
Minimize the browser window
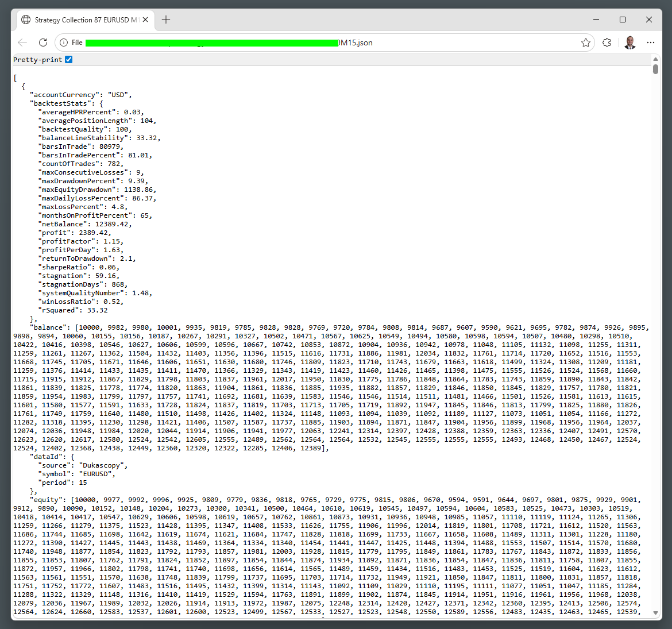(x=596, y=20)
